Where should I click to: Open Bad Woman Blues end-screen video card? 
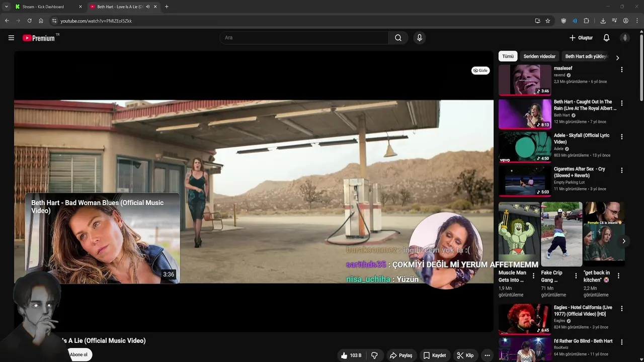coord(102,238)
